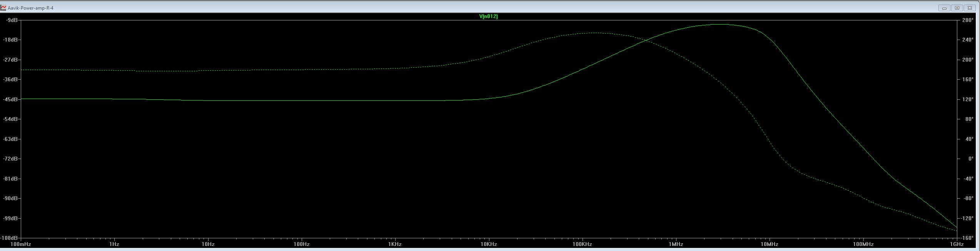Viewport: 980px width, 251px height.
Task: Click the 1GHz frequency axis label
Action: point(957,244)
